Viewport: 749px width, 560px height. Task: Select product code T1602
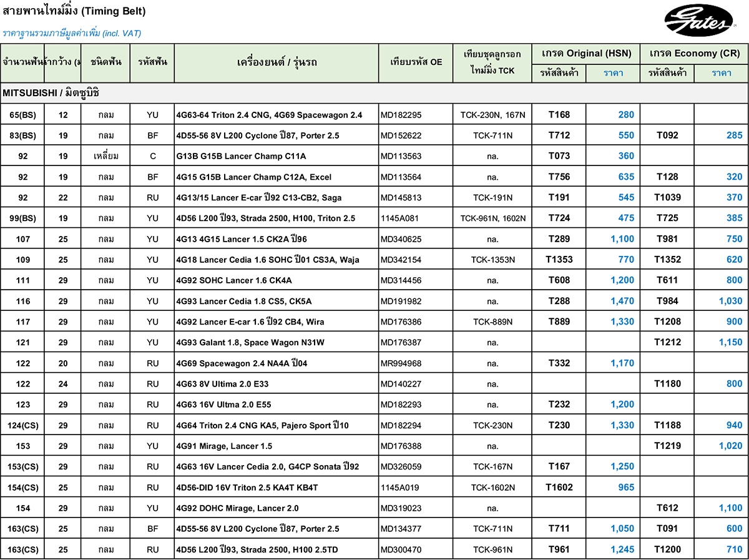(559, 487)
